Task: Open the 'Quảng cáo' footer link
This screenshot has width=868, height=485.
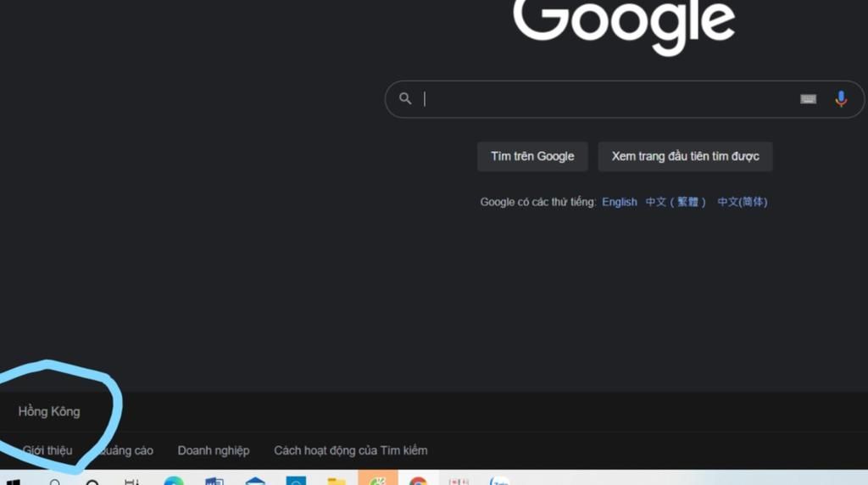Action: [125, 450]
